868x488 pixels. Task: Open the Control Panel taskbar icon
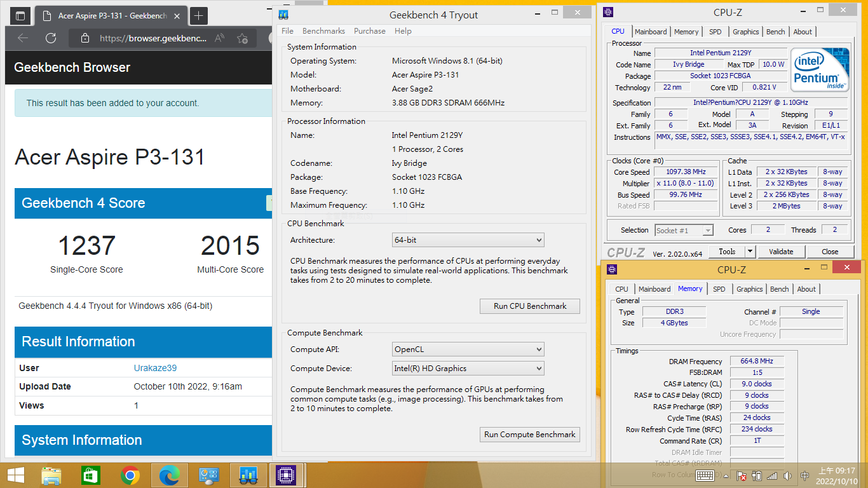pyautogui.click(x=208, y=475)
